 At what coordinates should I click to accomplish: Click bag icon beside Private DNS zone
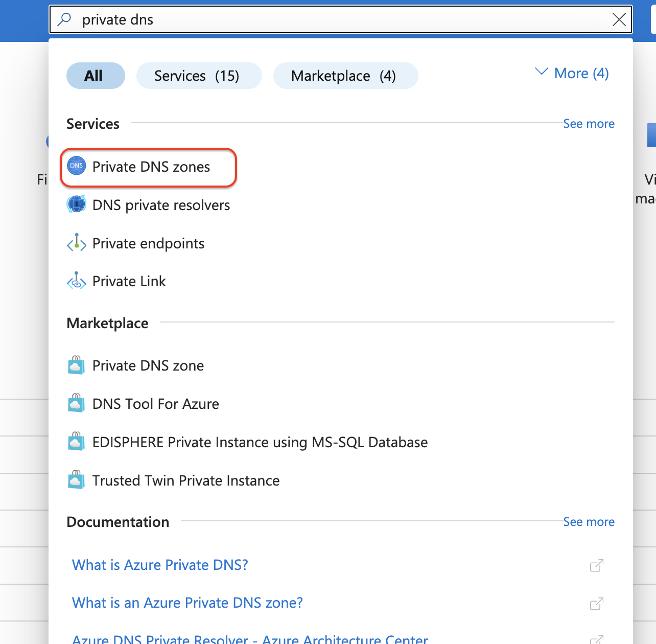pos(76,365)
